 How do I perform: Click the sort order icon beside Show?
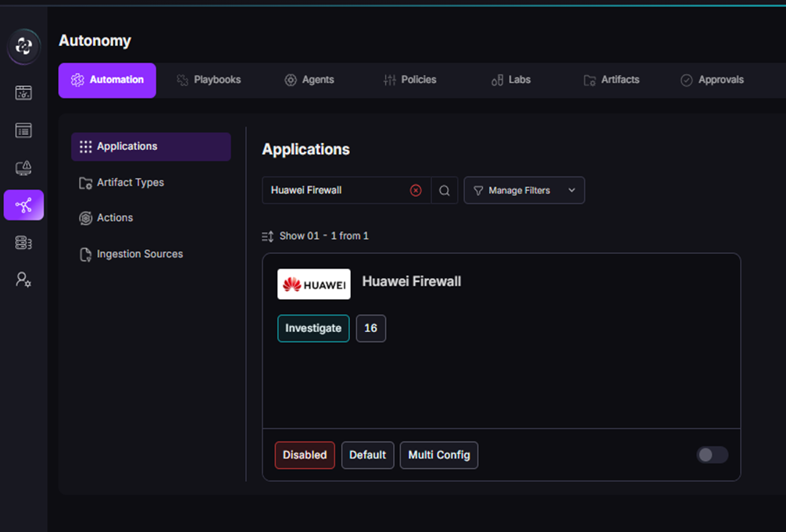click(x=268, y=236)
